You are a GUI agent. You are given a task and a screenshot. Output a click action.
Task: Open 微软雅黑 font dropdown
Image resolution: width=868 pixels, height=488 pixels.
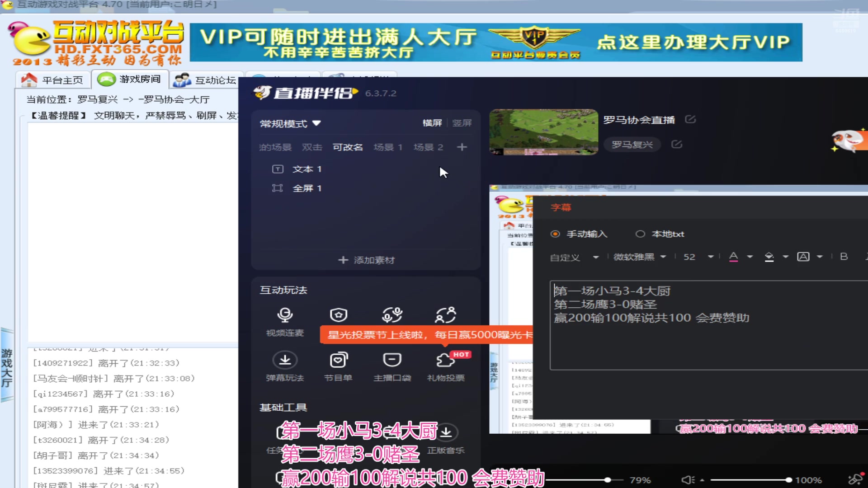point(639,257)
